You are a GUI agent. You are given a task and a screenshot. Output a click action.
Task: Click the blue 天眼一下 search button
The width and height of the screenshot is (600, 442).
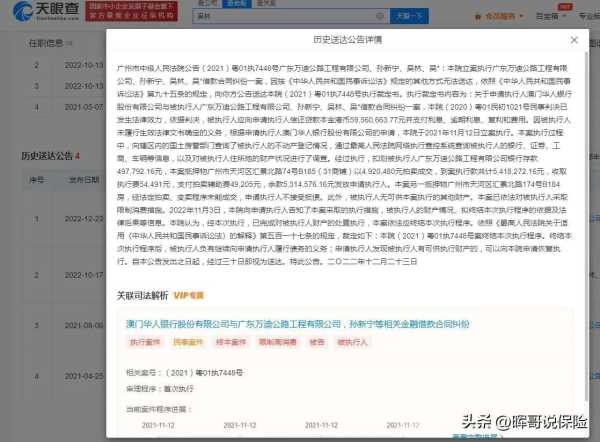[x=409, y=16]
